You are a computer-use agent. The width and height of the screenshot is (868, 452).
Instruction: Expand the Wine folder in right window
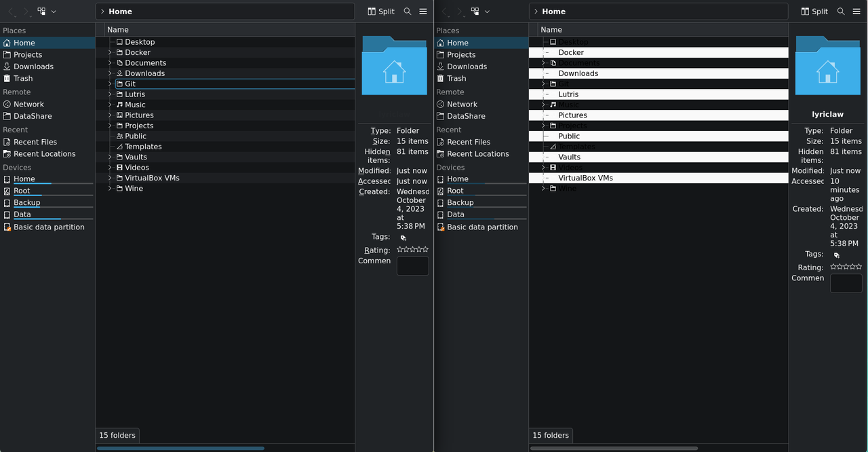pyautogui.click(x=543, y=189)
